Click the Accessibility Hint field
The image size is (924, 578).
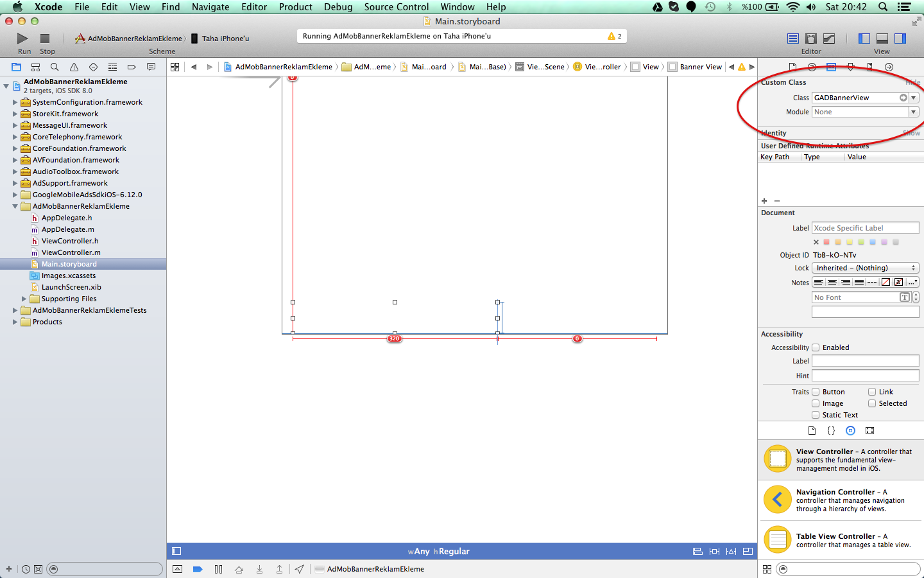tap(865, 376)
